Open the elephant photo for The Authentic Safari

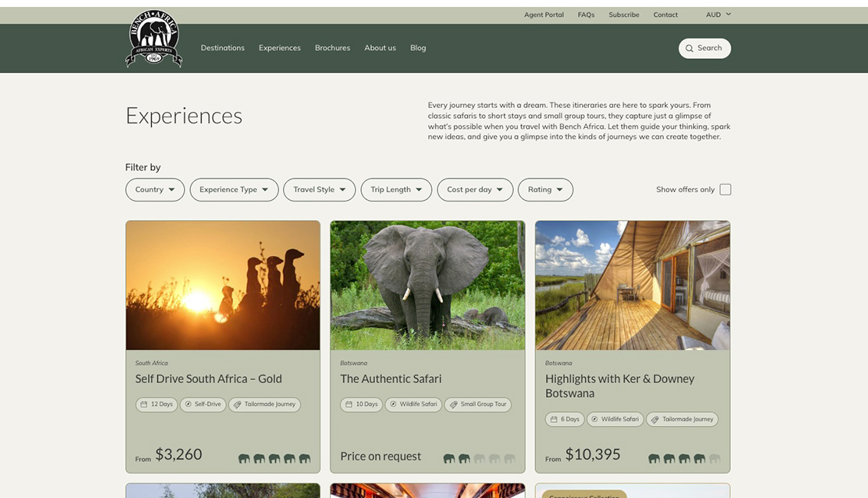(x=427, y=285)
